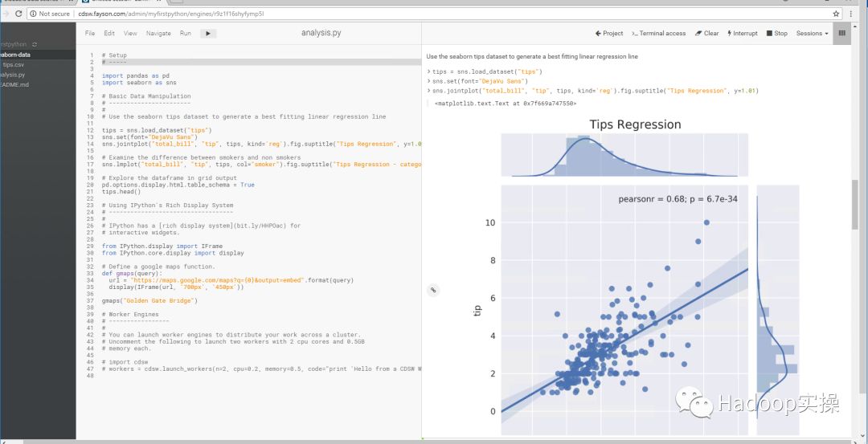Go back to Project
The image size is (868, 444).
[608, 34]
